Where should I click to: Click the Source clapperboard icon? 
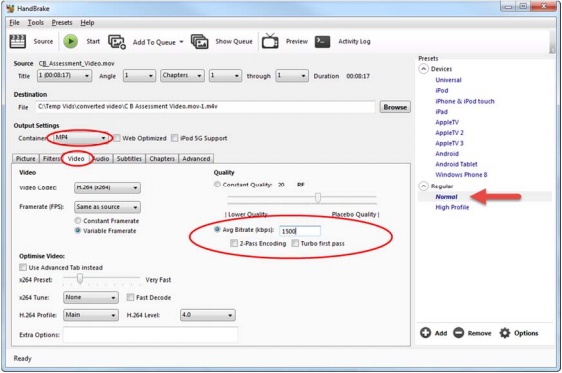(x=18, y=42)
